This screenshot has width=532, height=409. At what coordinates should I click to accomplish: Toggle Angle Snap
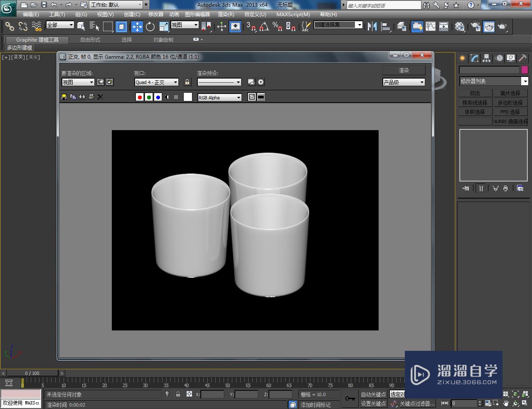(264, 27)
